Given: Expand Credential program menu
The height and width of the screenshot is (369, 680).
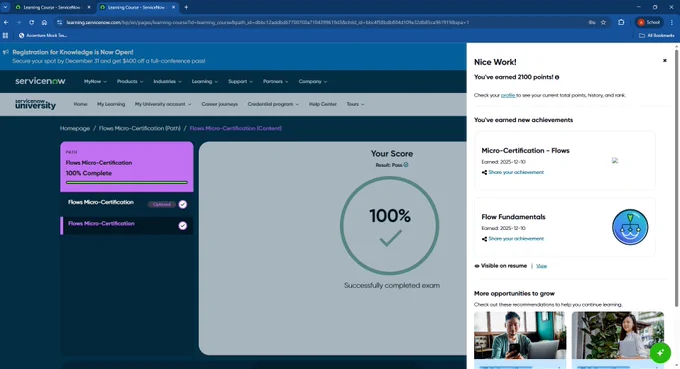Looking at the screenshot, I should (273, 104).
